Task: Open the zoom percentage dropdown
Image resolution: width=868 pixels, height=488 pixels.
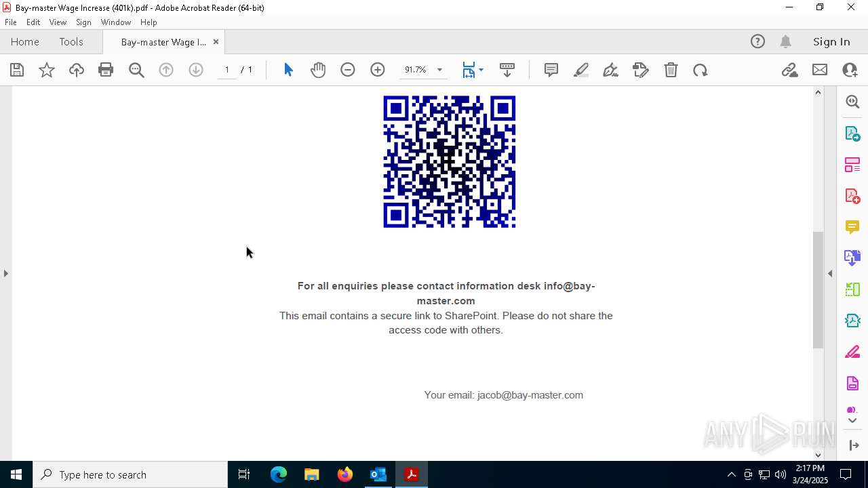Action: click(x=439, y=70)
